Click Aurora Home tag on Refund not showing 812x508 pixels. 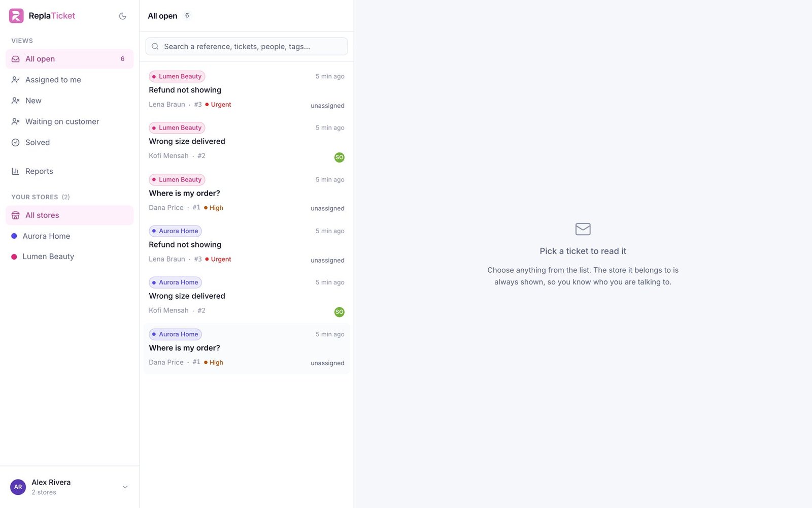click(x=175, y=231)
